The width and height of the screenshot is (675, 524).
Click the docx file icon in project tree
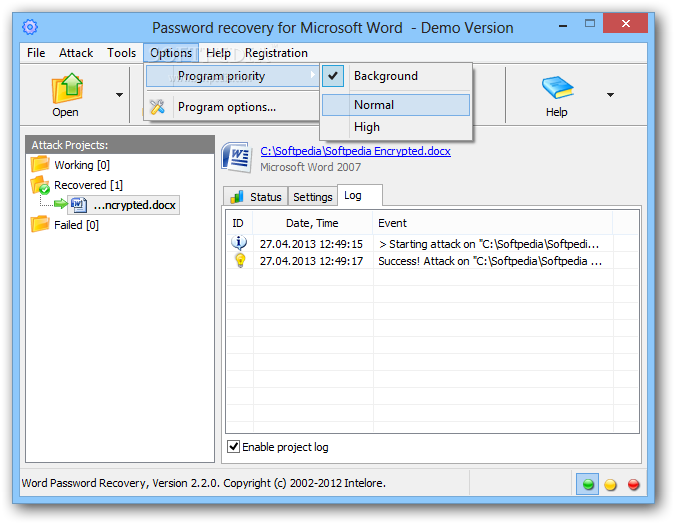[x=79, y=205]
